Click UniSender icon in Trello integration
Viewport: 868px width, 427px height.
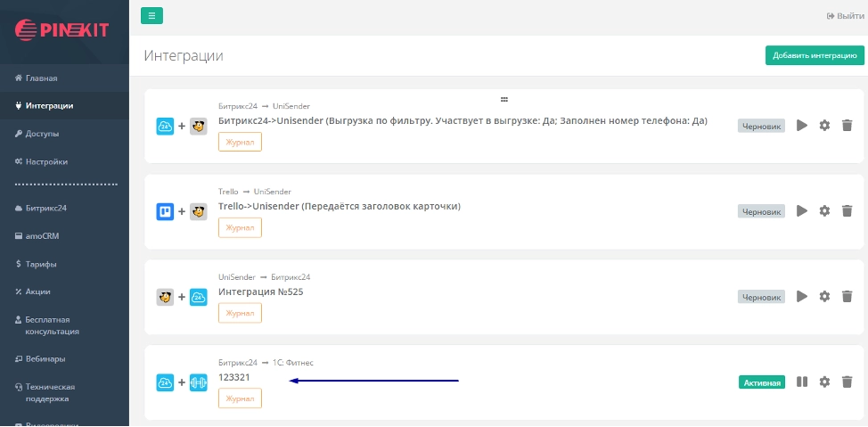[x=198, y=211]
